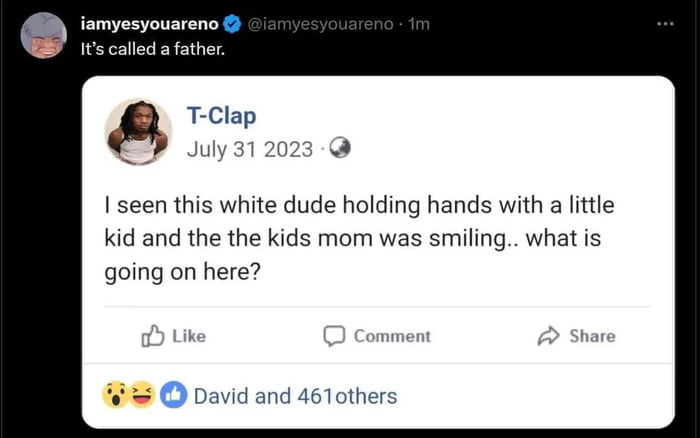The height and width of the screenshot is (438, 700).
Task: Click the Comment speech bubble button
Action: 377,336
